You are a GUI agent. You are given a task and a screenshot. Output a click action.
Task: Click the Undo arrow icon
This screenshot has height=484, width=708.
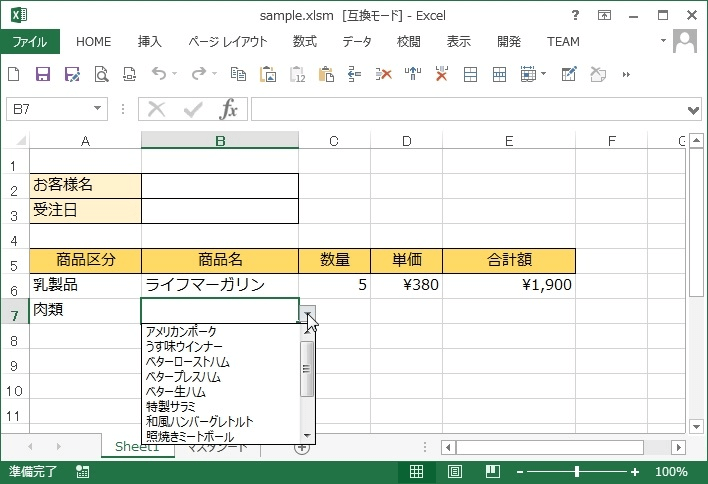click(158, 74)
